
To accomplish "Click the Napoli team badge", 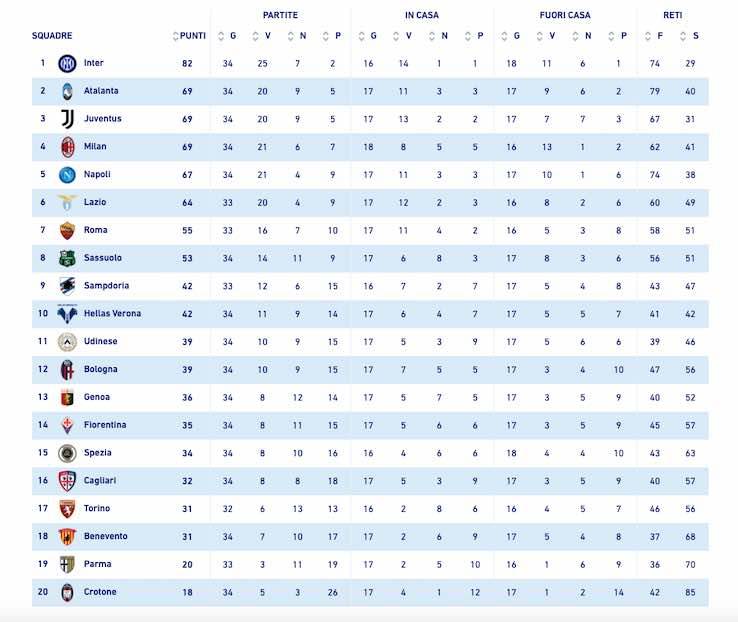I will pyautogui.click(x=67, y=175).
